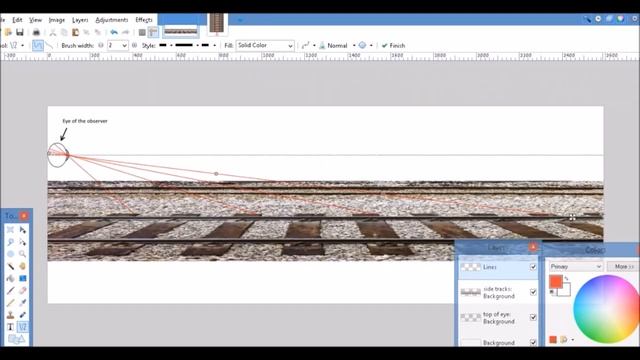The width and height of the screenshot is (640, 360).
Task: Select the Rectangle Select tool
Action: click(10, 230)
